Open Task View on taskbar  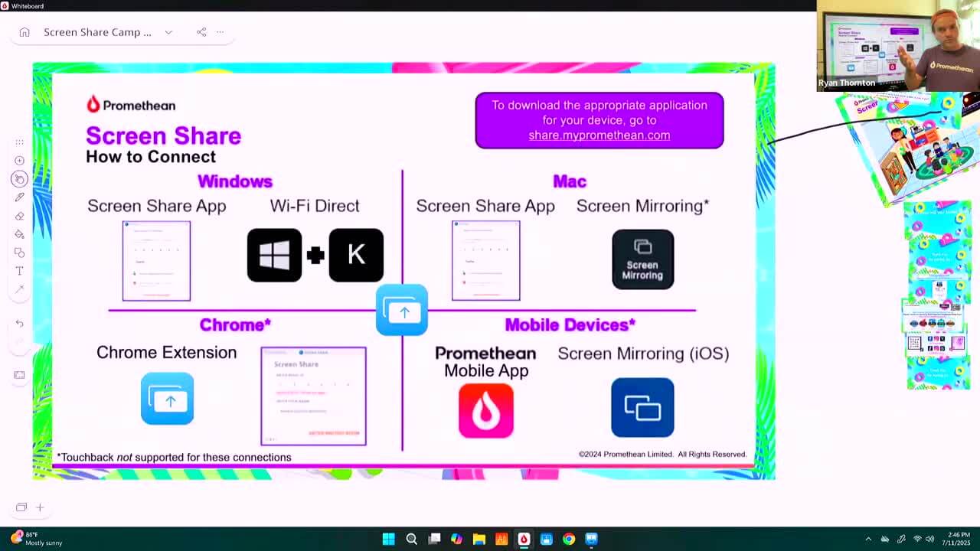click(x=434, y=539)
